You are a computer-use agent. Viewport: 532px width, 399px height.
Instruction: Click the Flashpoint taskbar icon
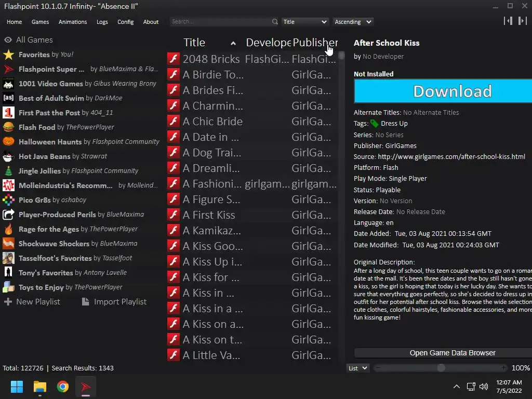click(x=86, y=387)
